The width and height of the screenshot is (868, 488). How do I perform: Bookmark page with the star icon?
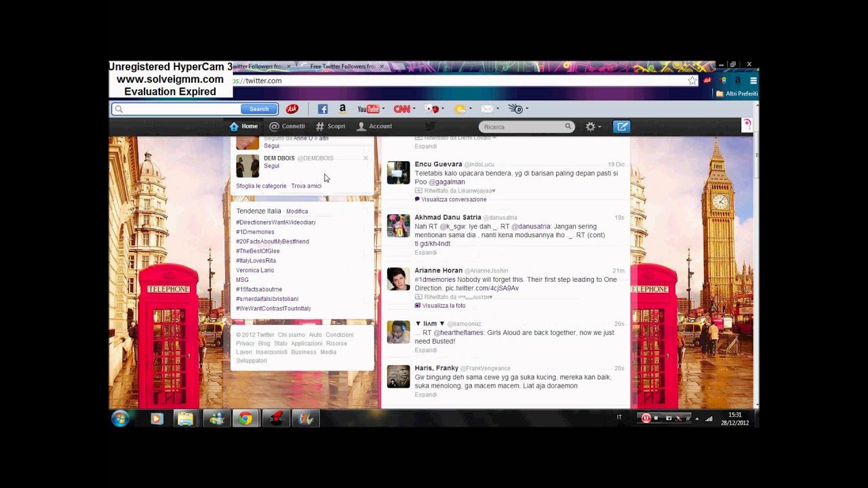692,81
